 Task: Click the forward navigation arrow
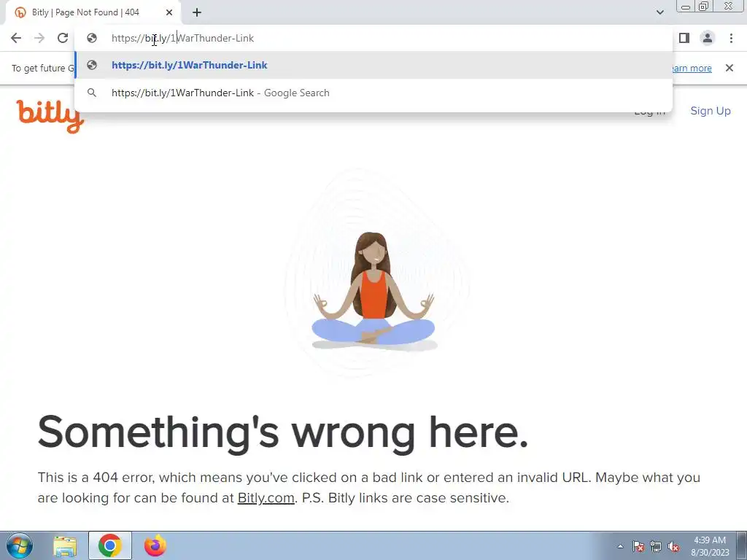click(39, 38)
